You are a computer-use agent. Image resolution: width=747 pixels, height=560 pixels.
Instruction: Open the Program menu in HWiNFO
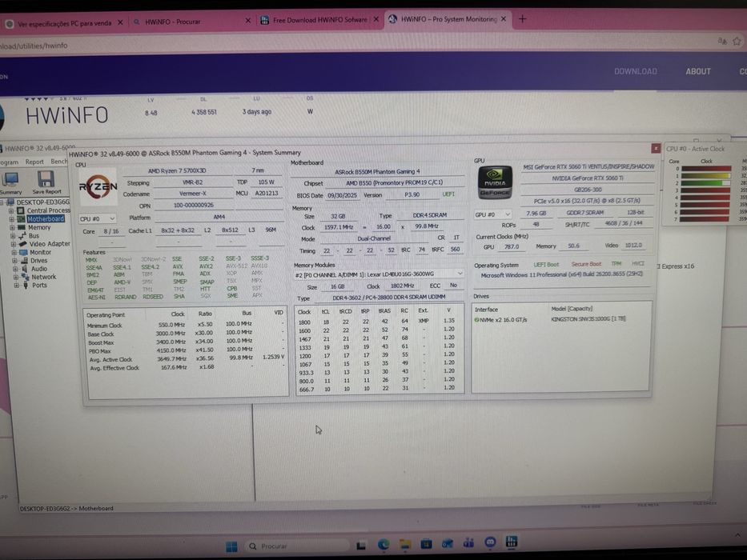click(x=9, y=162)
